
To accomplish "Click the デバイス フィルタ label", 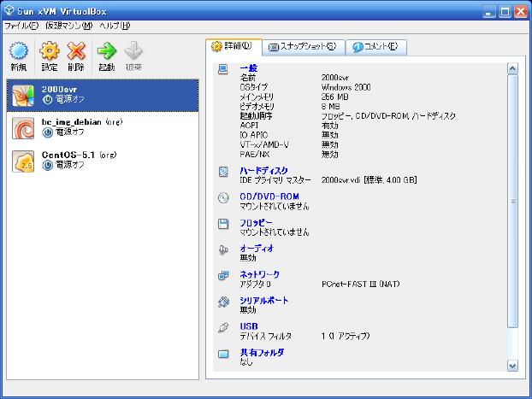I will [x=265, y=336].
